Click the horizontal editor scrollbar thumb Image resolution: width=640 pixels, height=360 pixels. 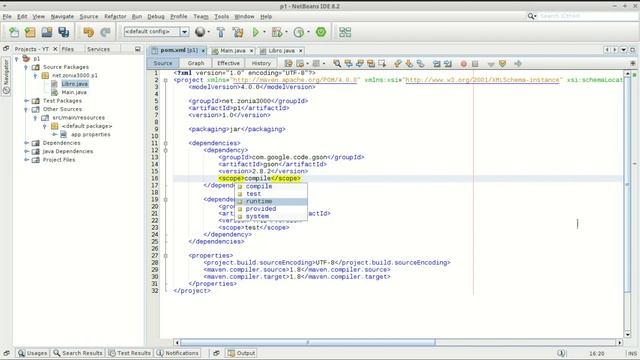308,342
